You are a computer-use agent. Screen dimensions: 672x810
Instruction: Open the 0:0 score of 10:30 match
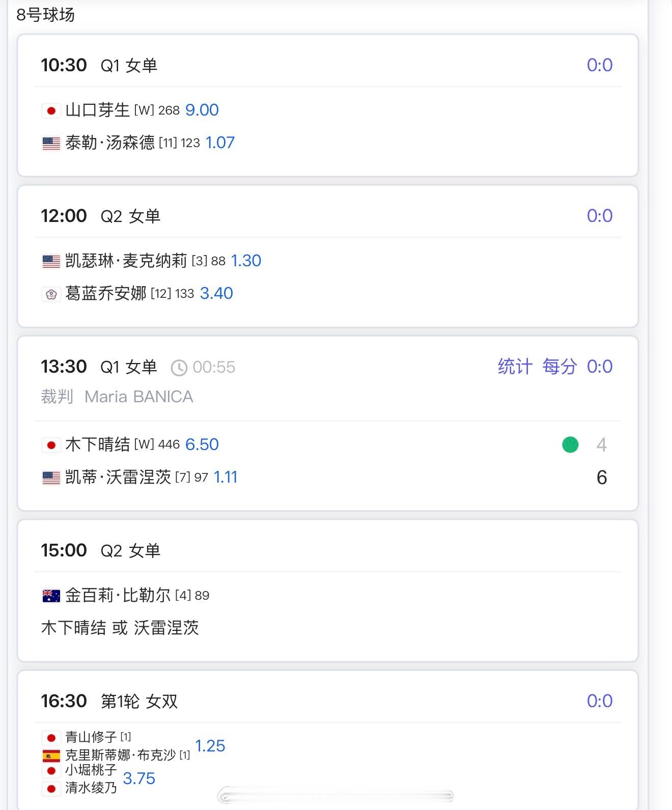coord(599,65)
